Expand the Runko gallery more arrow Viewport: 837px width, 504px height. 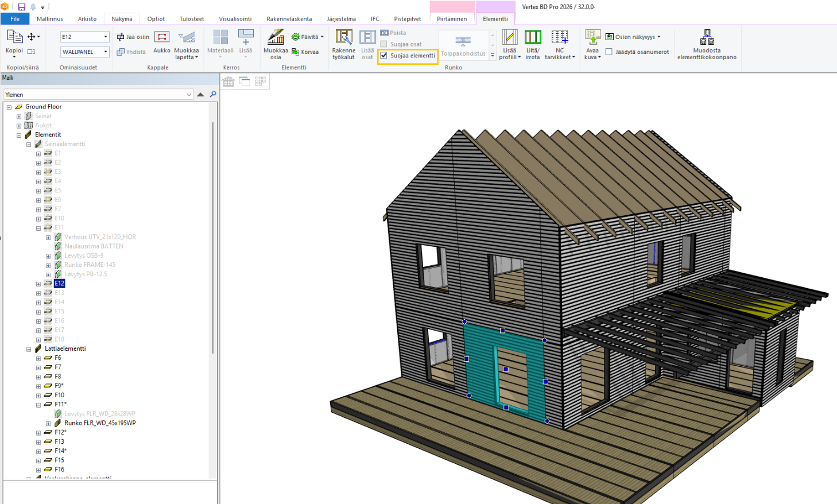492,55
